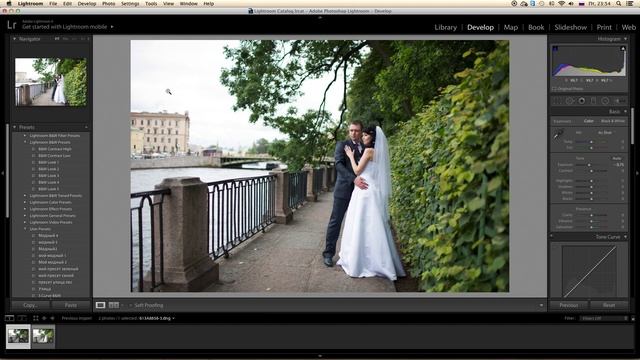Toggle Soft Proofing checkbox
The image size is (640, 360).
pyautogui.click(x=131, y=305)
